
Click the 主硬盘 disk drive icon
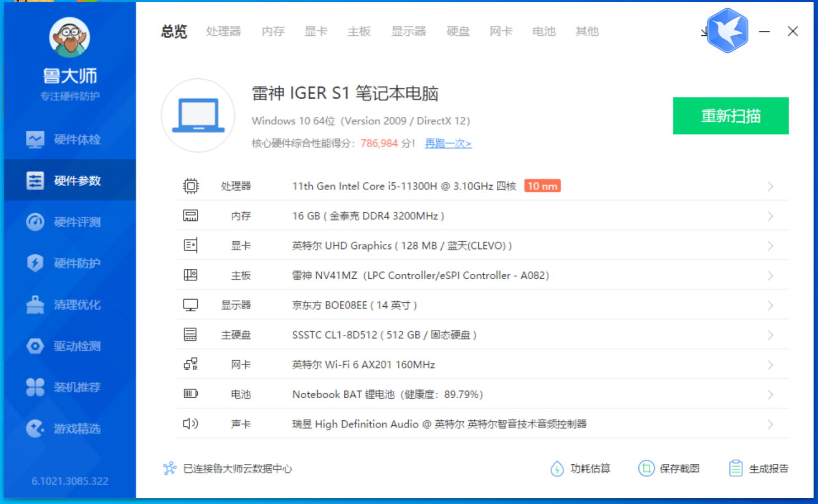click(x=191, y=335)
